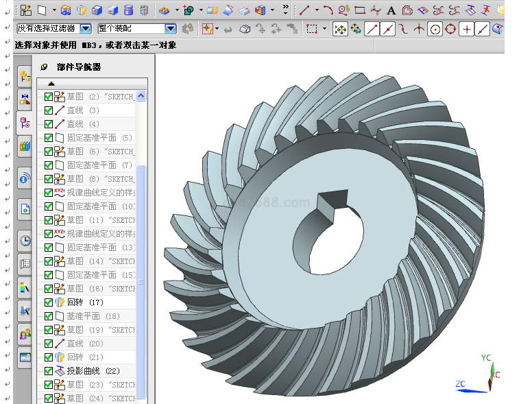532x404 pixels.
Task: Click the Arc curve tool
Action: tap(328, 10)
